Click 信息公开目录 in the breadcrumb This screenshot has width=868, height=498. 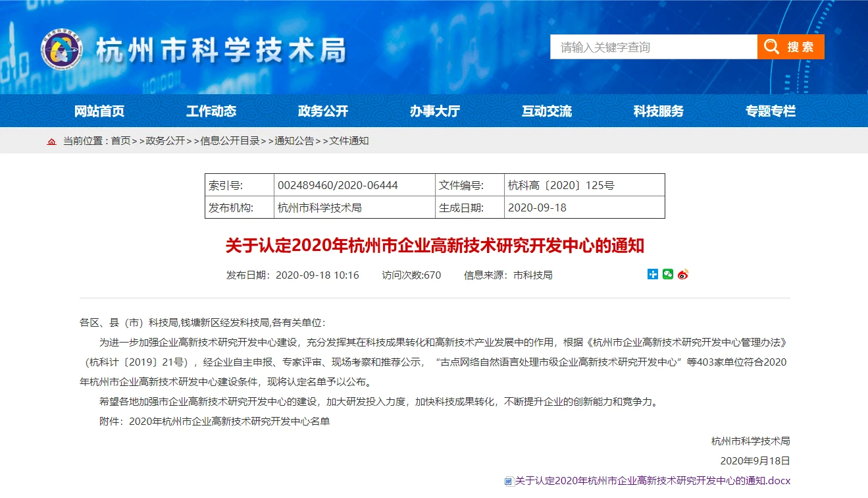tap(230, 141)
